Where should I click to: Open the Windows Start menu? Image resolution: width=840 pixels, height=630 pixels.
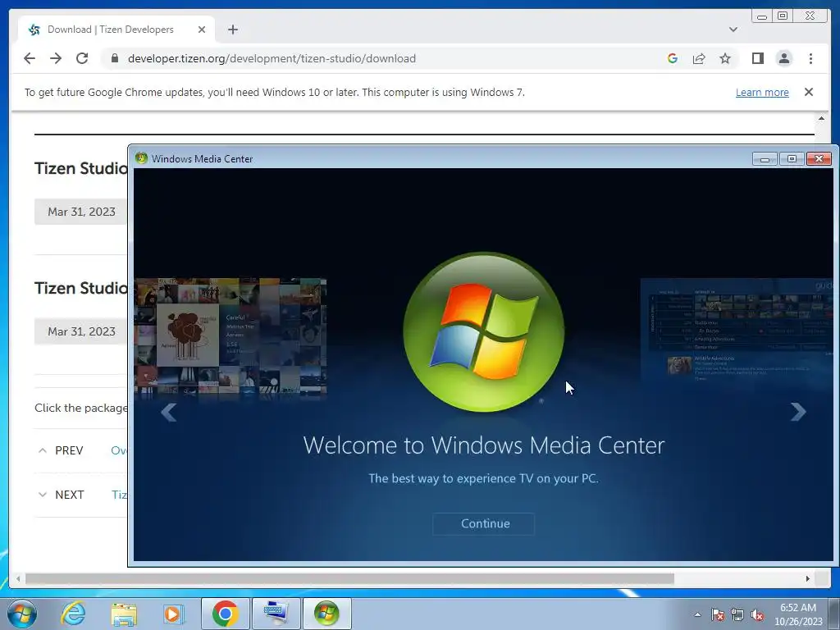22,614
